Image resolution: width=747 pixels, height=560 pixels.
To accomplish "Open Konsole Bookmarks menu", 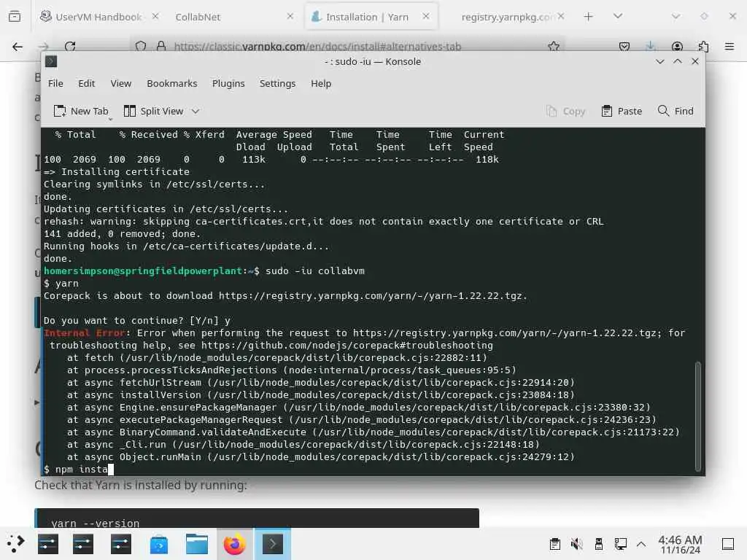I will point(172,83).
